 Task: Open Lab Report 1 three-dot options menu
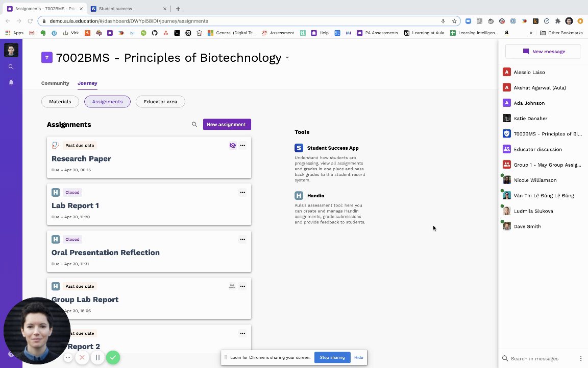[242, 192]
